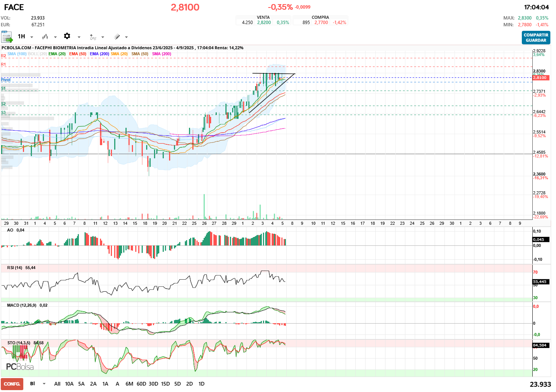Image resolution: width=556 pixels, height=392 pixels.
Task: Select the pencil drawing tool icon
Action: coord(117,37)
